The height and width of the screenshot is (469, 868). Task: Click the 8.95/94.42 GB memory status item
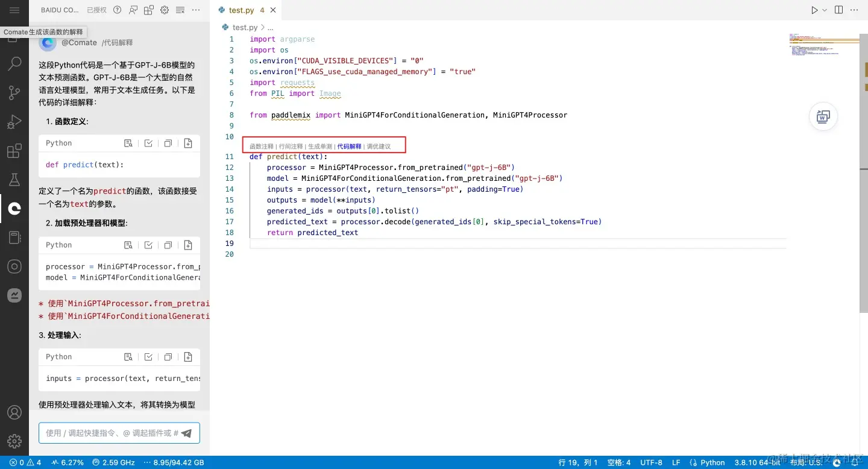[174, 462]
